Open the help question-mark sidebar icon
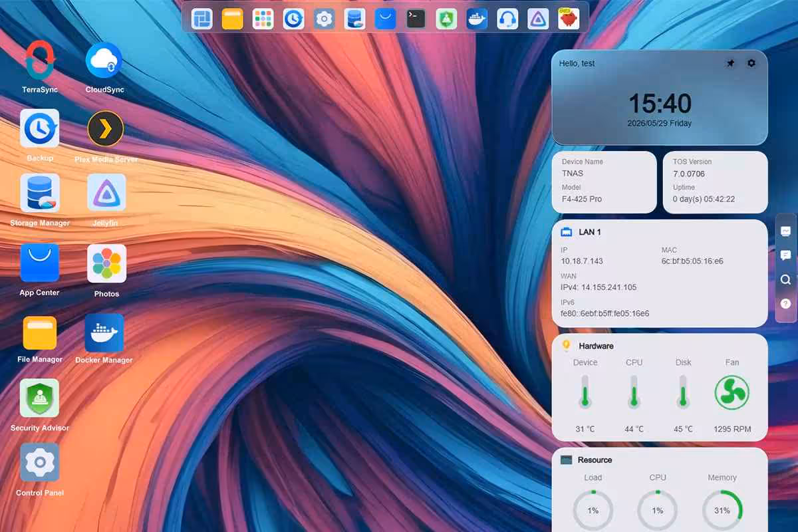This screenshot has width=798, height=532. [x=785, y=303]
